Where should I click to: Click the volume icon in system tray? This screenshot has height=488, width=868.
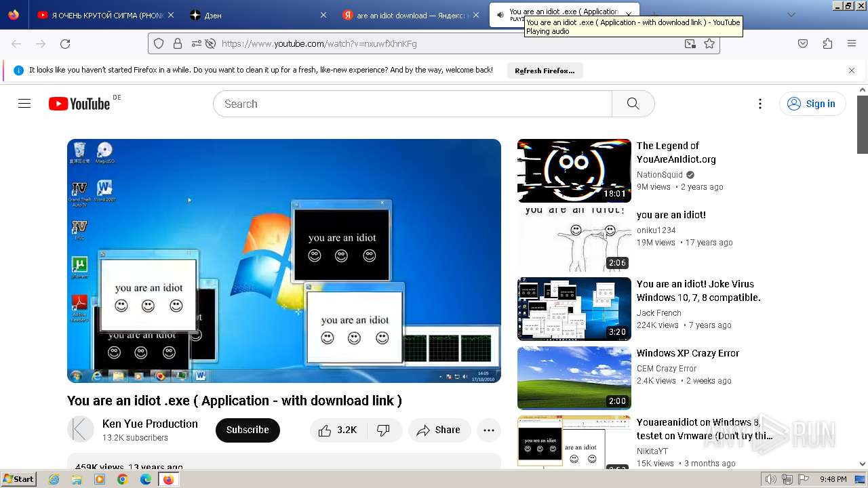pos(771,479)
